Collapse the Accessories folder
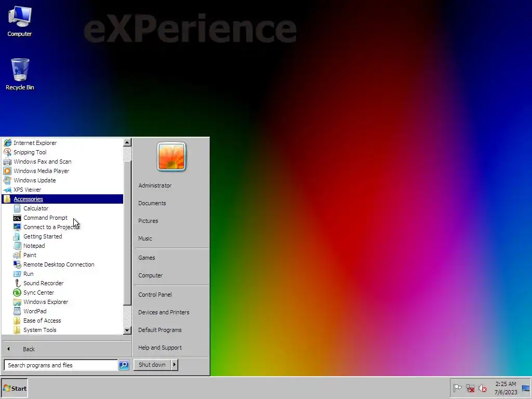 tap(63, 199)
